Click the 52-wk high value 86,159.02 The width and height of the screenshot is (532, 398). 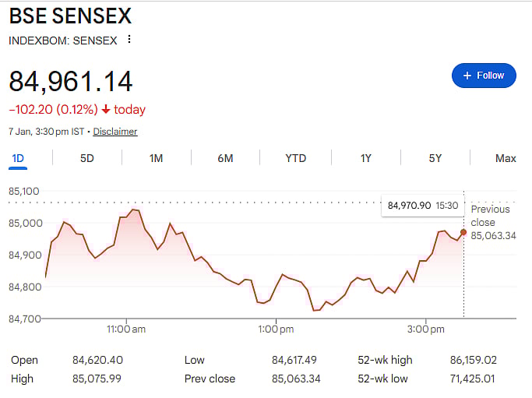[469, 360]
